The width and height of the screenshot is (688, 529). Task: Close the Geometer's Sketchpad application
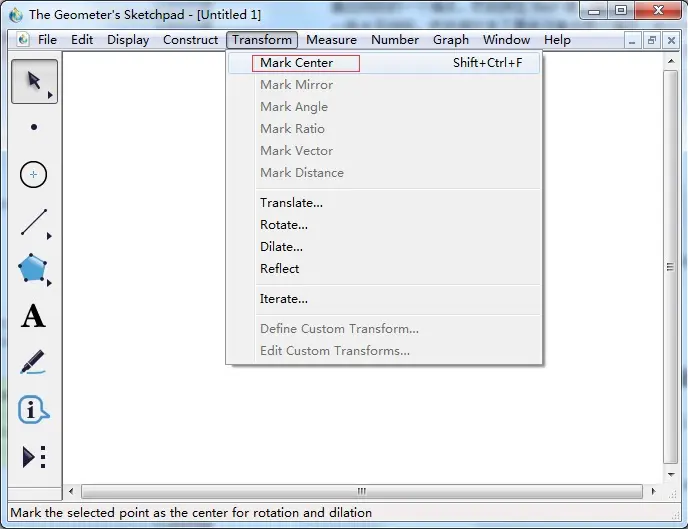pos(658,11)
